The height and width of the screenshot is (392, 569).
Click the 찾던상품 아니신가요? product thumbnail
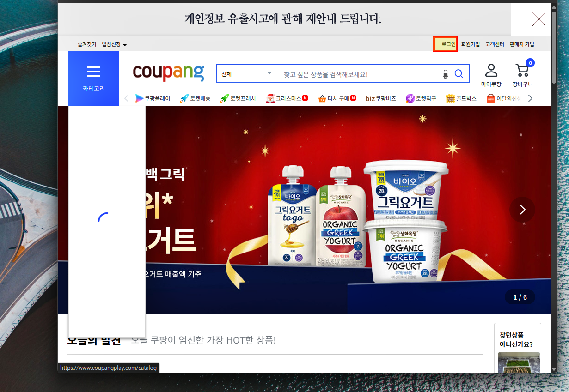519,362
